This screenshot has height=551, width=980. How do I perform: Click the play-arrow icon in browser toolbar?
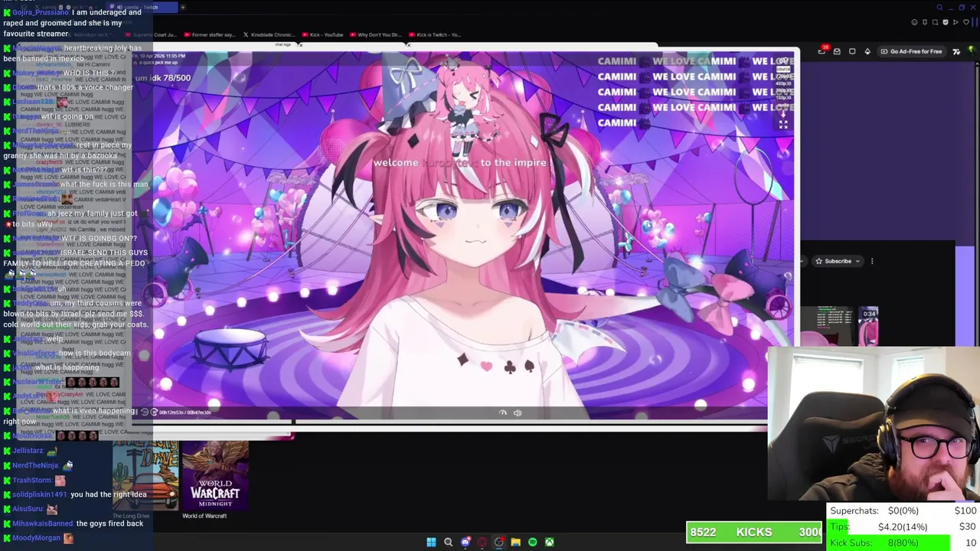point(955,22)
